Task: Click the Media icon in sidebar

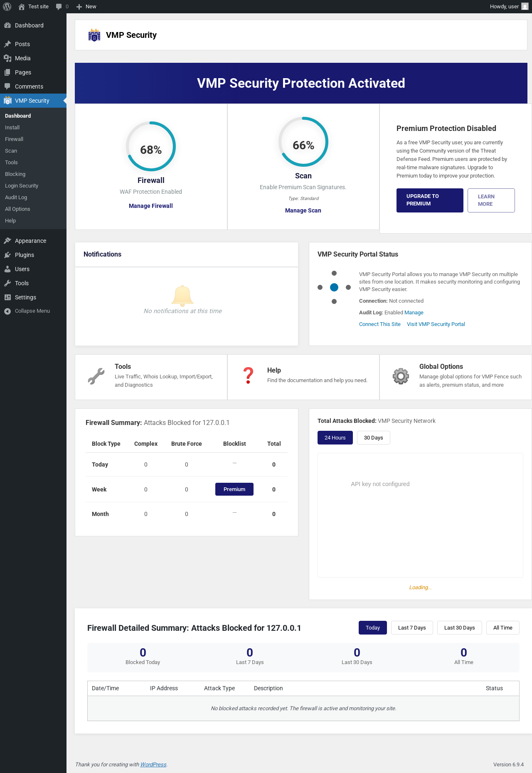Action: [7, 58]
